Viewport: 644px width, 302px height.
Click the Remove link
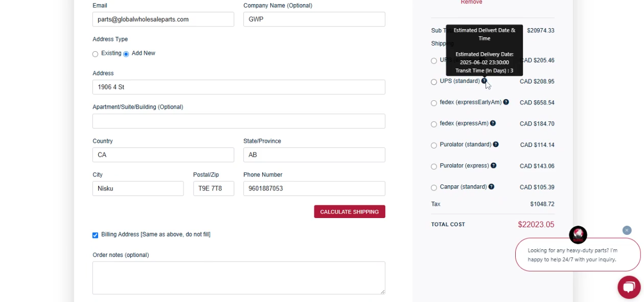471,3
